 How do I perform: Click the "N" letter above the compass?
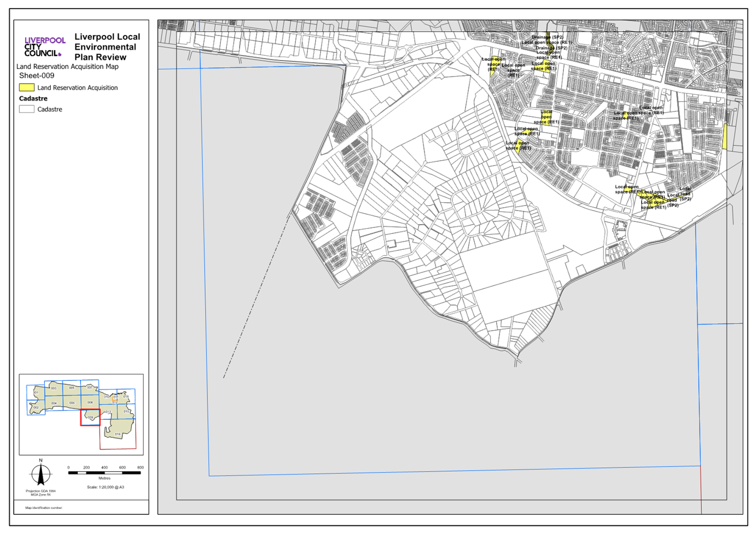40,461
